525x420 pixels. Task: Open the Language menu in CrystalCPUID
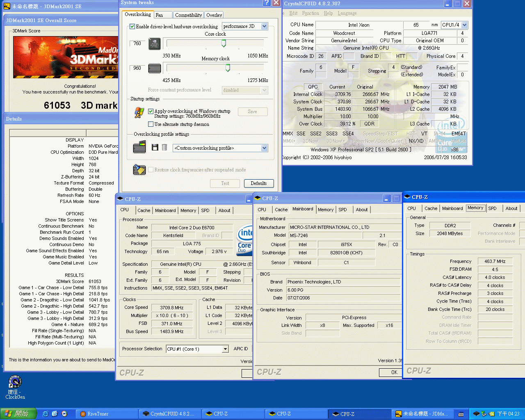click(347, 13)
